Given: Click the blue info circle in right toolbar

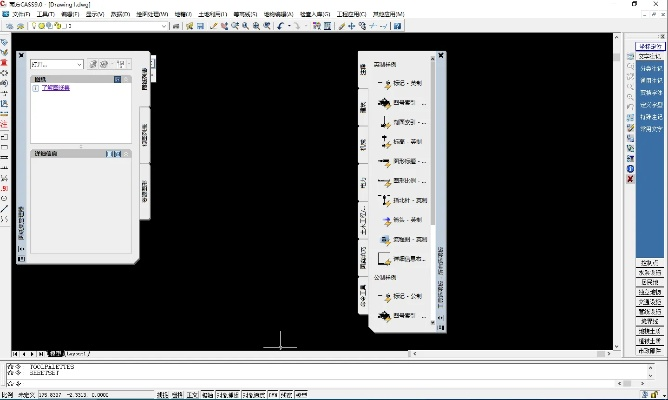Looking at the screenshot, I should pos(630,168).
